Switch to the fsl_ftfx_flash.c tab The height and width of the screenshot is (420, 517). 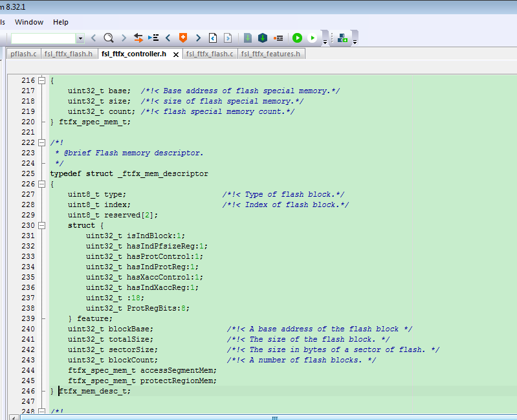pyautogui.click(x=210, y=54)
